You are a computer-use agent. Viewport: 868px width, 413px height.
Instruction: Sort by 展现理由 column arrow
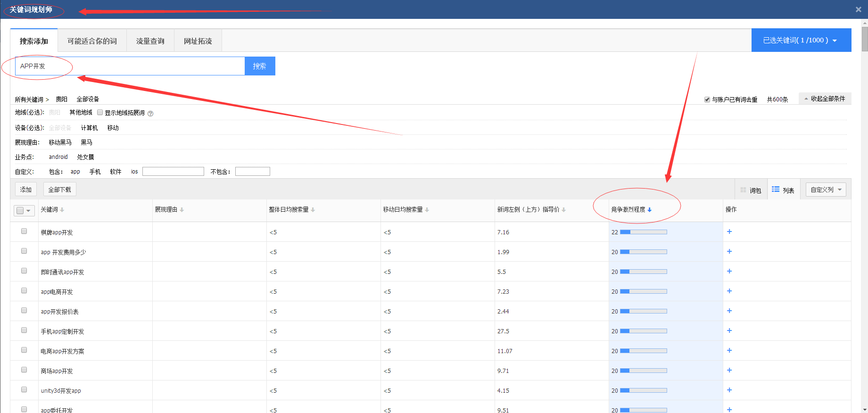[x=182, y=210]
